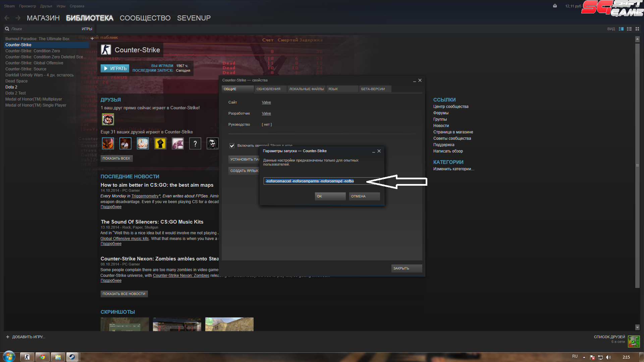The image size is (644, 362).
Task: Open the SEVENUP profile menu
Action: click(x=194, y=18)
